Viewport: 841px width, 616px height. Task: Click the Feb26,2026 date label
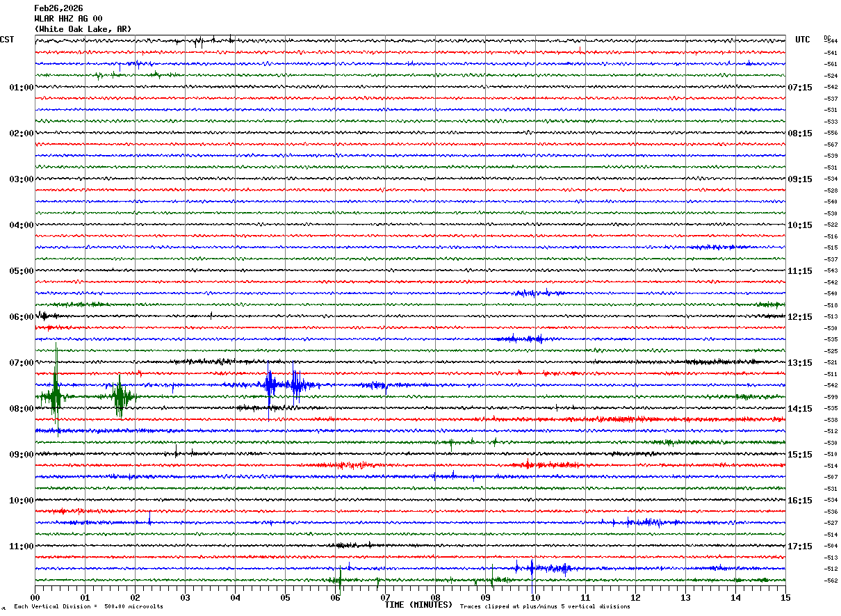(x=58, y=8)
